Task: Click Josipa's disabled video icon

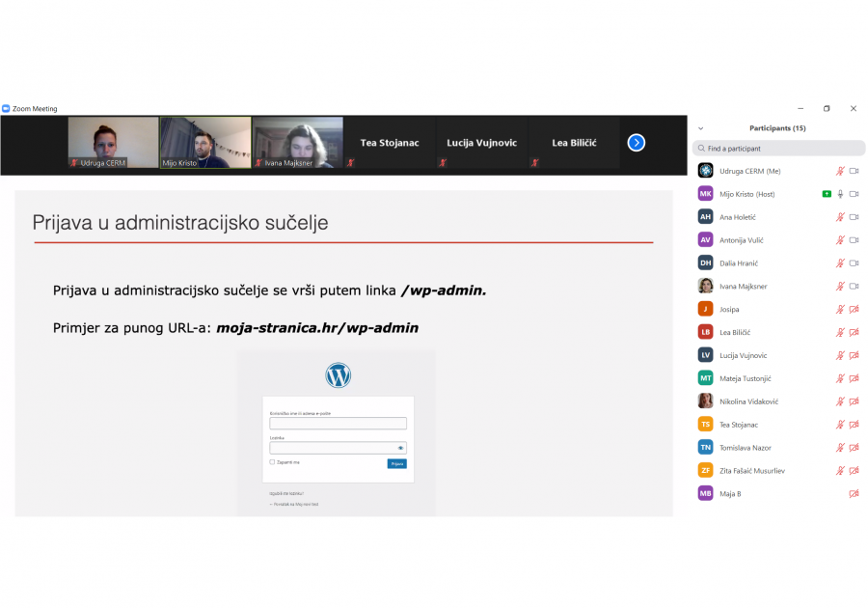Action: coord(854,309)
